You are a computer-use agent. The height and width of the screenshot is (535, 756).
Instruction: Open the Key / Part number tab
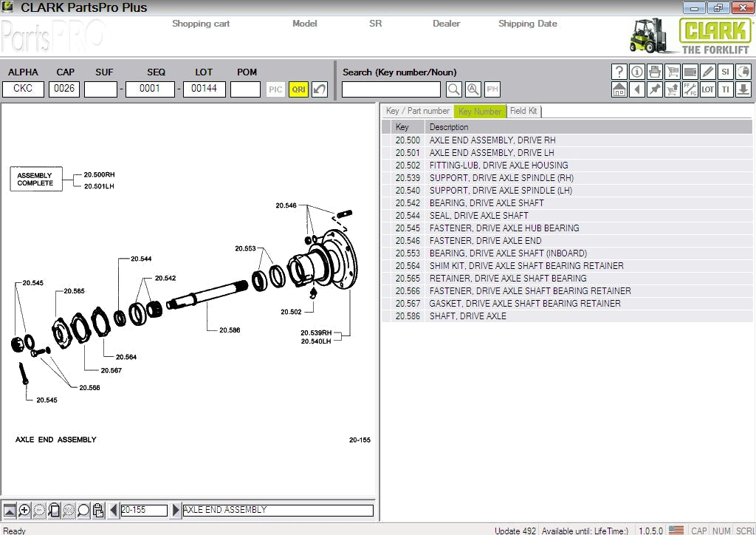(x=418, y=111)
